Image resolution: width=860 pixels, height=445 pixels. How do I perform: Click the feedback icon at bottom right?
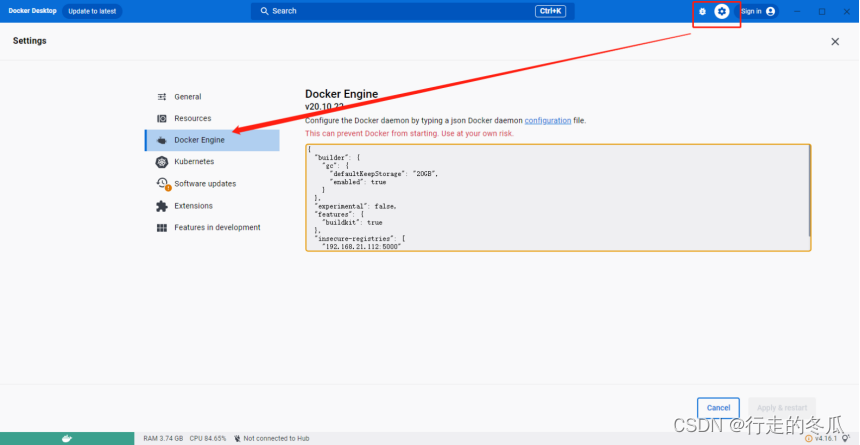pos(845,438)
